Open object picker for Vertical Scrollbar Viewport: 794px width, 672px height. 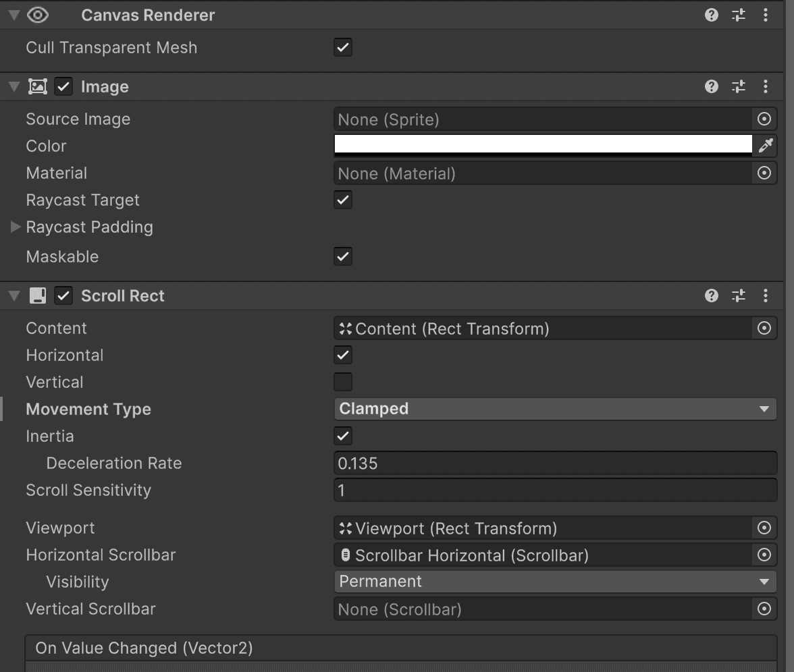(764, 609)
